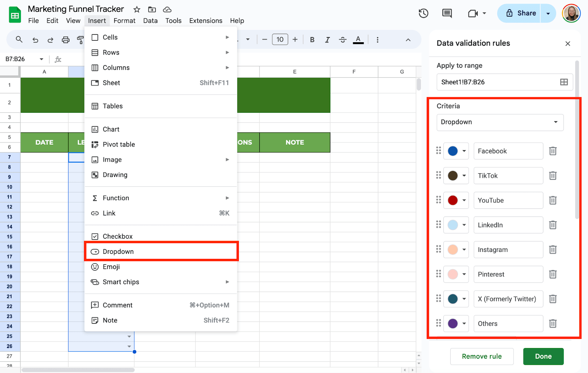Image resolution: width=588 pixels, height=373 pixels.
Task: Open color dropdown for TikTok option
Action: click(456, 175)
